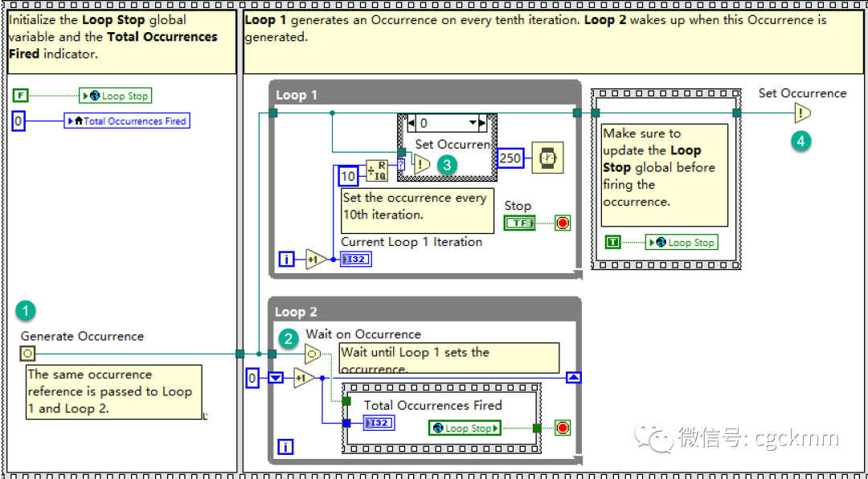
Task: Select the Wait (ms) watch icon
Action: (547, 158)
